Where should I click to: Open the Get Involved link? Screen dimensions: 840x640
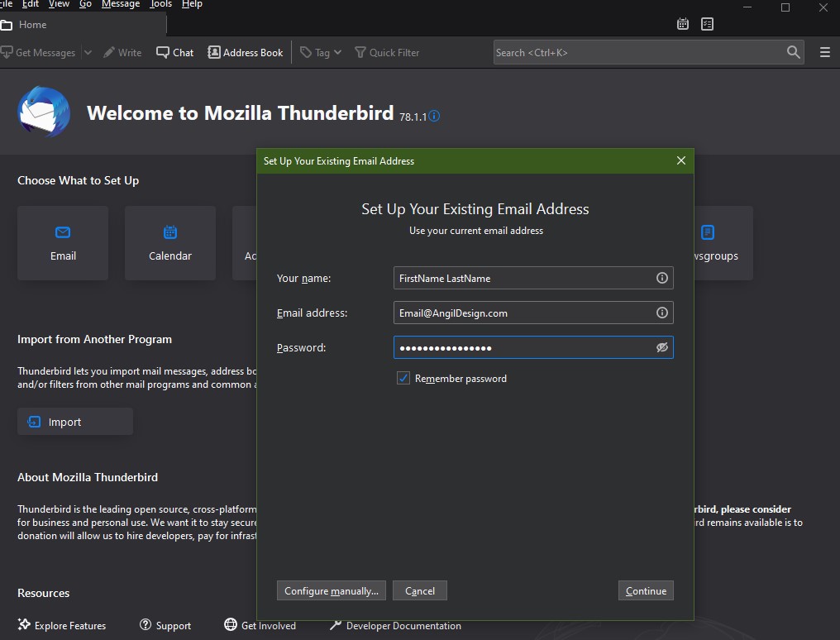(260, 625)
